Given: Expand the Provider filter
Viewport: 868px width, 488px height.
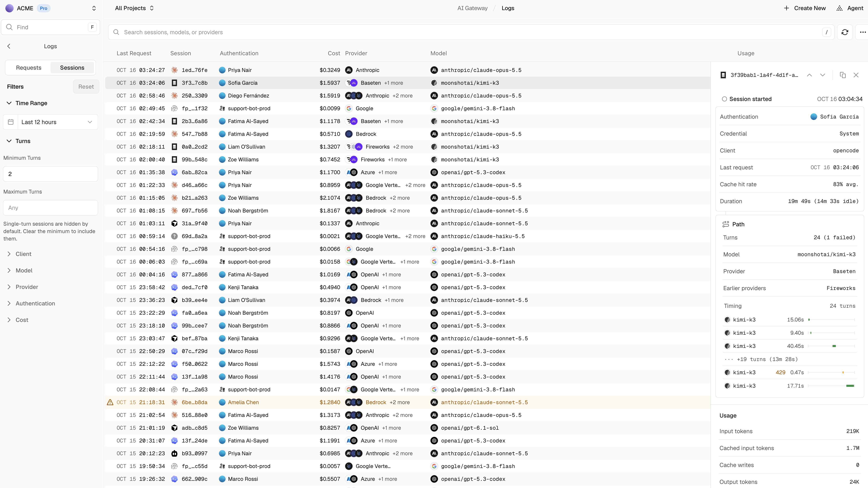Looking at the screenshot, I should 22,287.
